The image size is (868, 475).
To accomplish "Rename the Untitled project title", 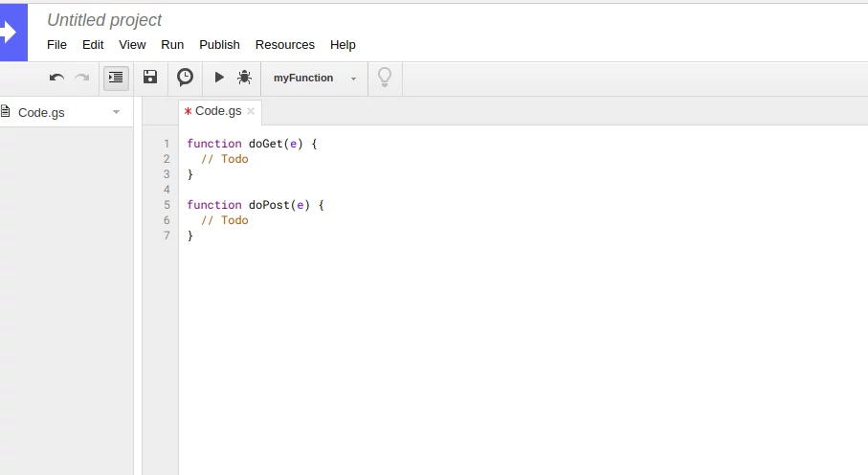I will pyautogui.click(x=104, y=20).
